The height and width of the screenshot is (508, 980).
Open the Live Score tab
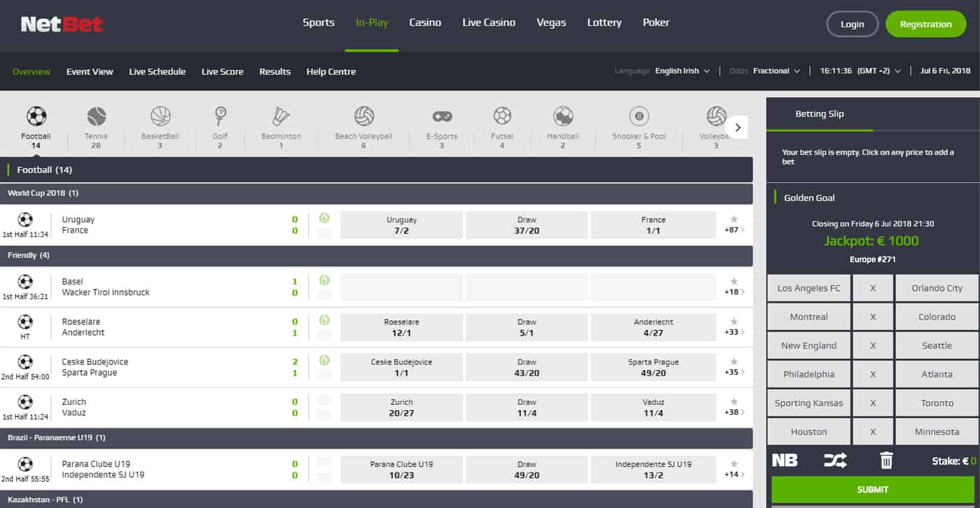(x=223, y=71)
